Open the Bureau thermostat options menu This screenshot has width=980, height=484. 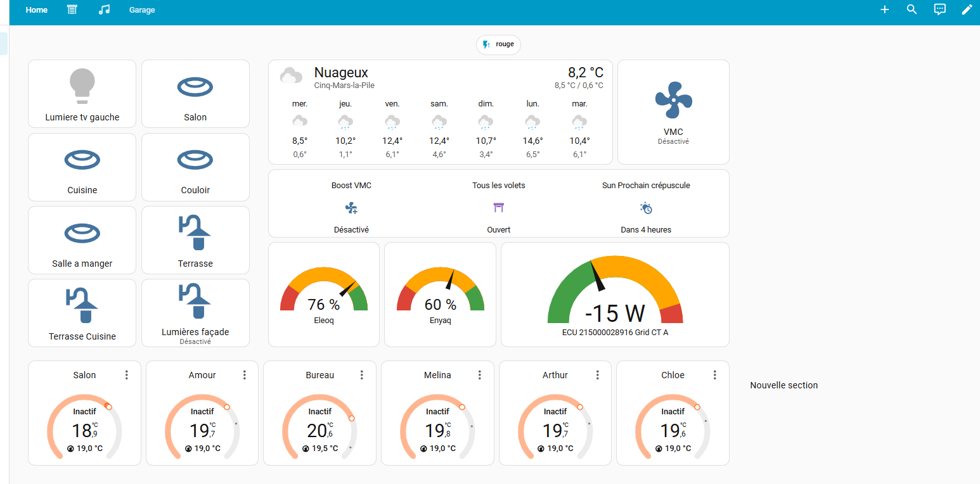click(x=362, y=375)
